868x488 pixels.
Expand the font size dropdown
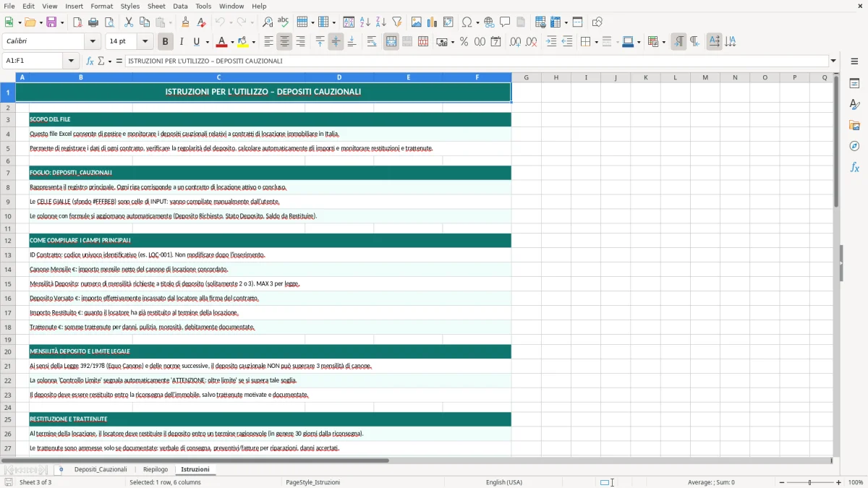point(145,42)
